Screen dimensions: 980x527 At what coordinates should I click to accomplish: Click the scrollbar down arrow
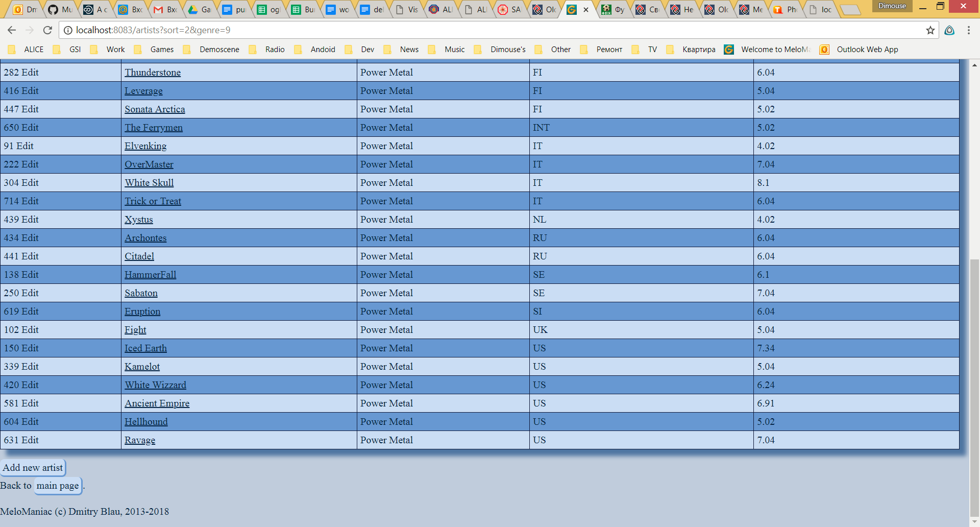pos(974,522)
